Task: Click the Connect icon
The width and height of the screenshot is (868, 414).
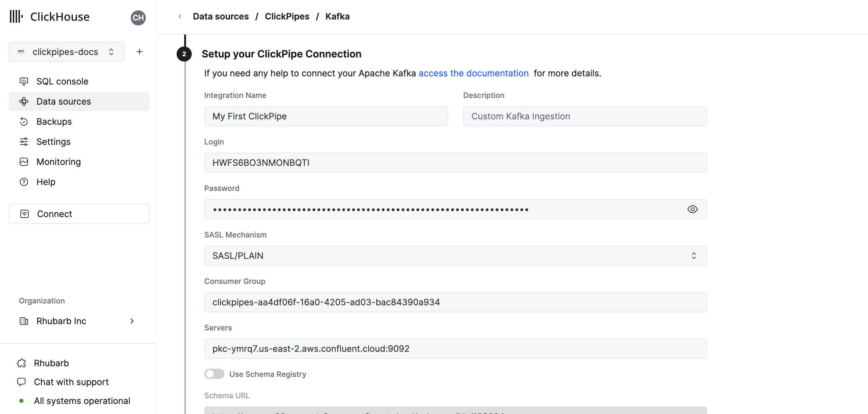Action: [24, 213]
